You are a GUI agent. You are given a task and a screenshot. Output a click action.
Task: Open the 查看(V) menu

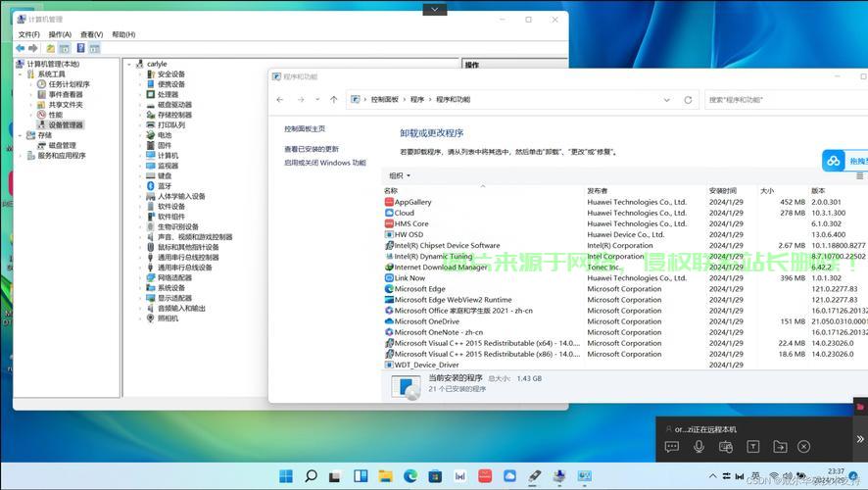point(91,34)
